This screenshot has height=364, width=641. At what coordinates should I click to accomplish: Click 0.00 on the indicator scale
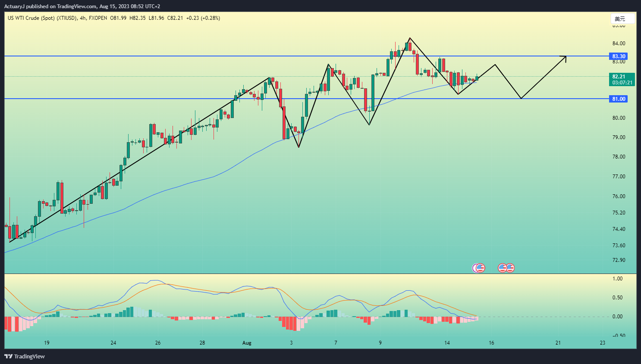pyautogui.click(x=618, y=317)
